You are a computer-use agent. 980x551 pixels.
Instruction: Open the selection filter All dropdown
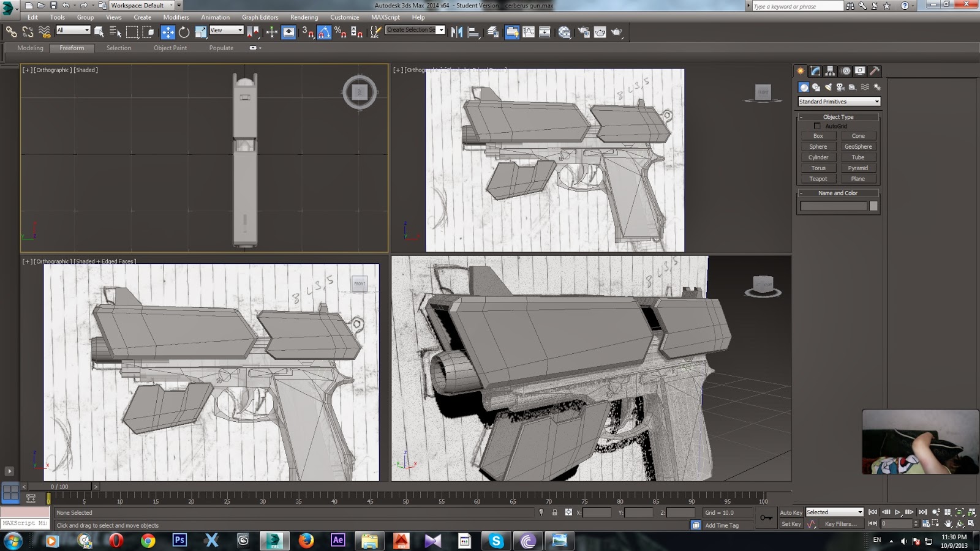(x=73, y=30)
